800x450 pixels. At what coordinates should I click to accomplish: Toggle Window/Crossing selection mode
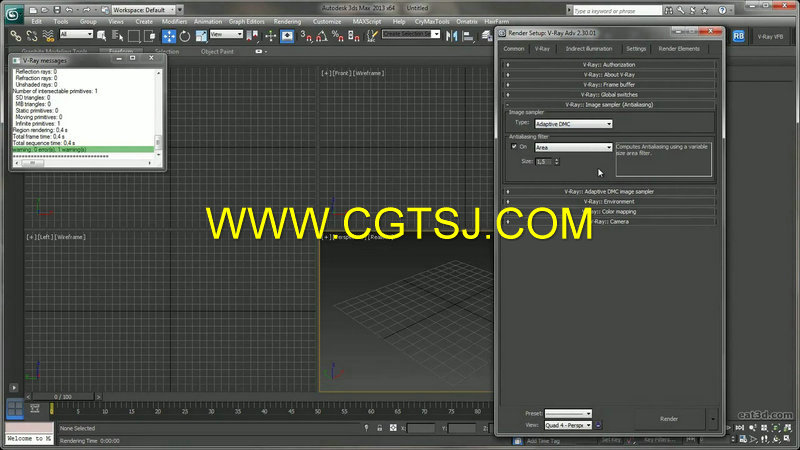click(x=150, y=36)
